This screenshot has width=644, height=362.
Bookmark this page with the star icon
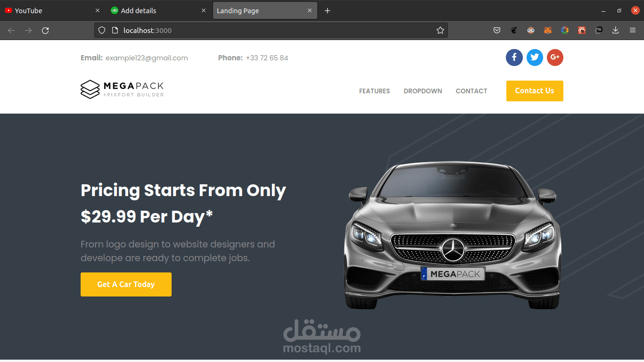440,30
